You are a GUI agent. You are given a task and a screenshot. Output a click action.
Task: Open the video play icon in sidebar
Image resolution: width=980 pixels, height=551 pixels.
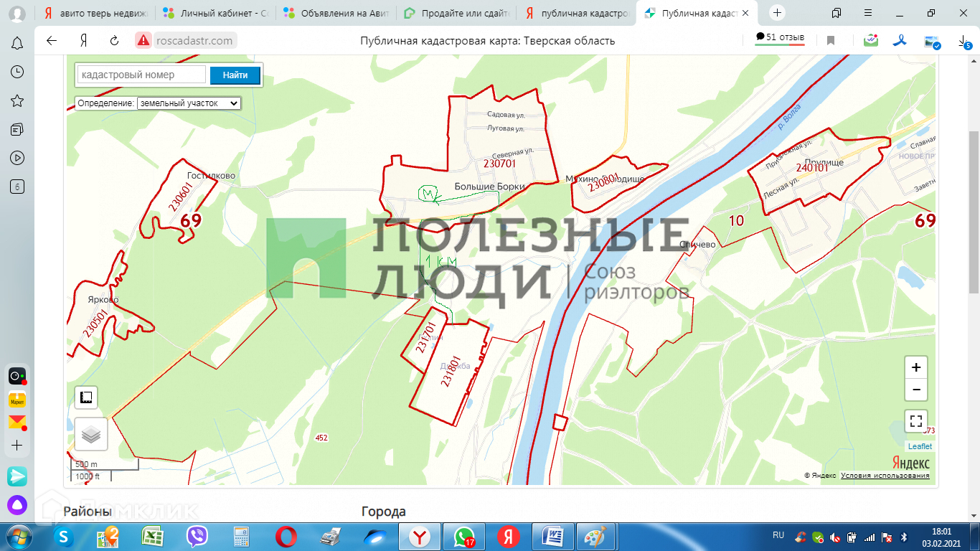[x=17, y=158]
